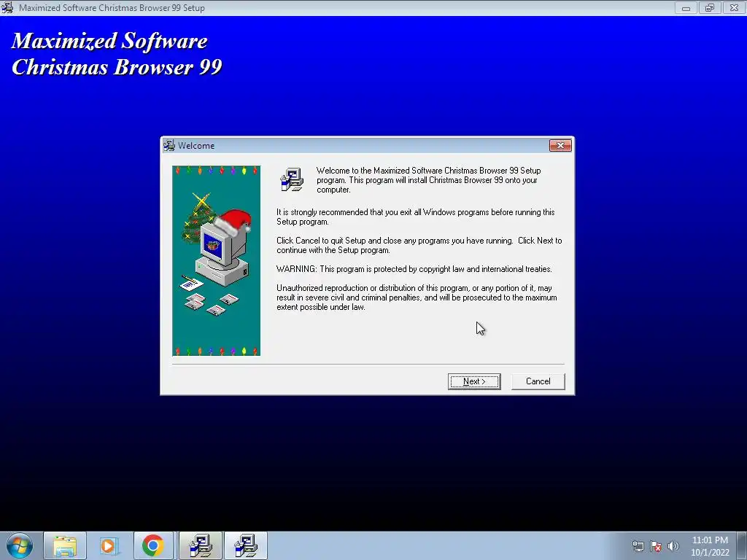747x560 pixels.
Task: Open the Windows Start menu orb
Action: point(20,545)
